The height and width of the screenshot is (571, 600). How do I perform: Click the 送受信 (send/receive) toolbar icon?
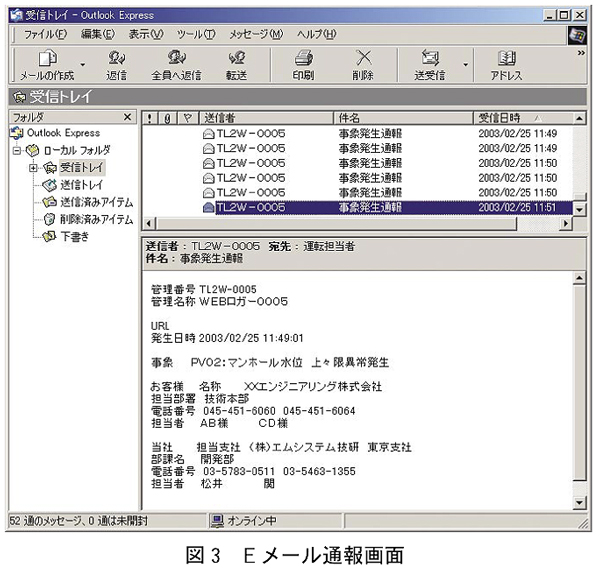pyautogui.click(x=430, y=65)
